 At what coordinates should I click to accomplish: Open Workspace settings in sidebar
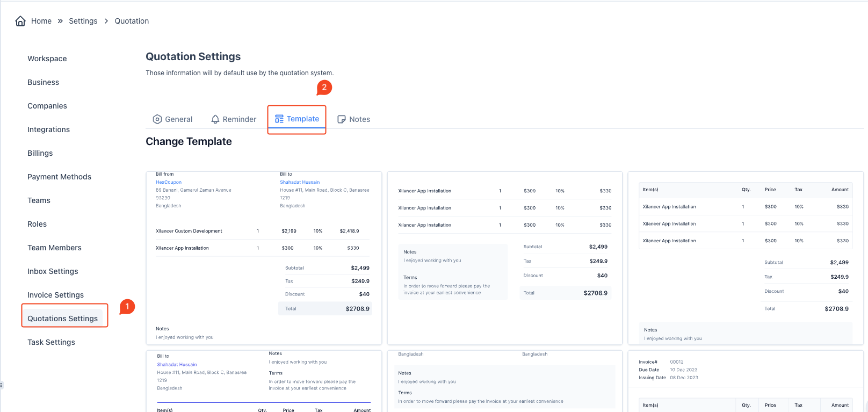[x=47, y=59]
